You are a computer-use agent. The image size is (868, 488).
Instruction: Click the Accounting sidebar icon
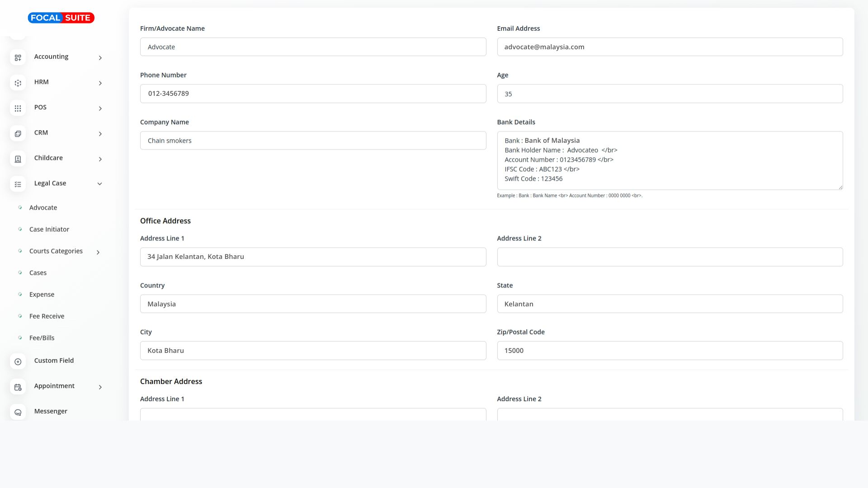(18, 57)
